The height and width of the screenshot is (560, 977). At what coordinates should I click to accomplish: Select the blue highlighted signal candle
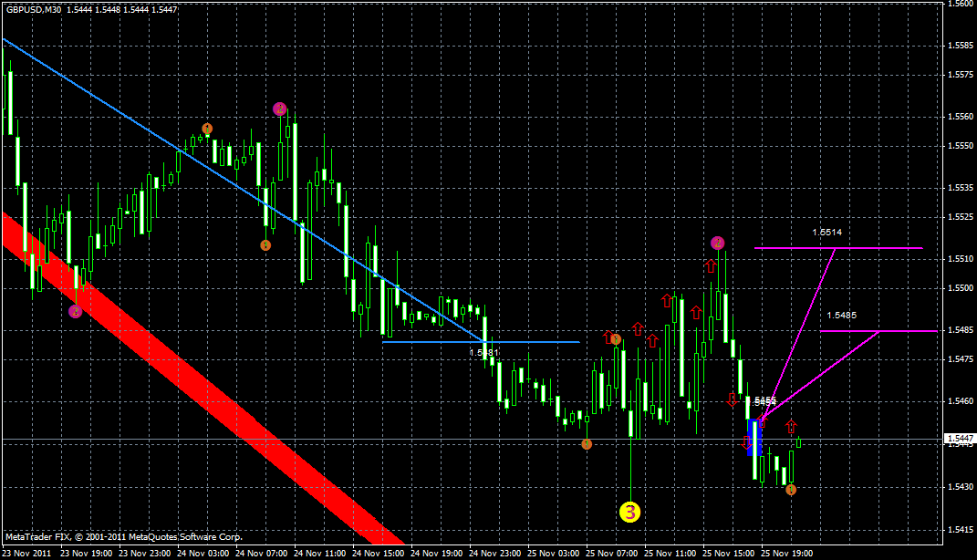(x=754, y=438)
